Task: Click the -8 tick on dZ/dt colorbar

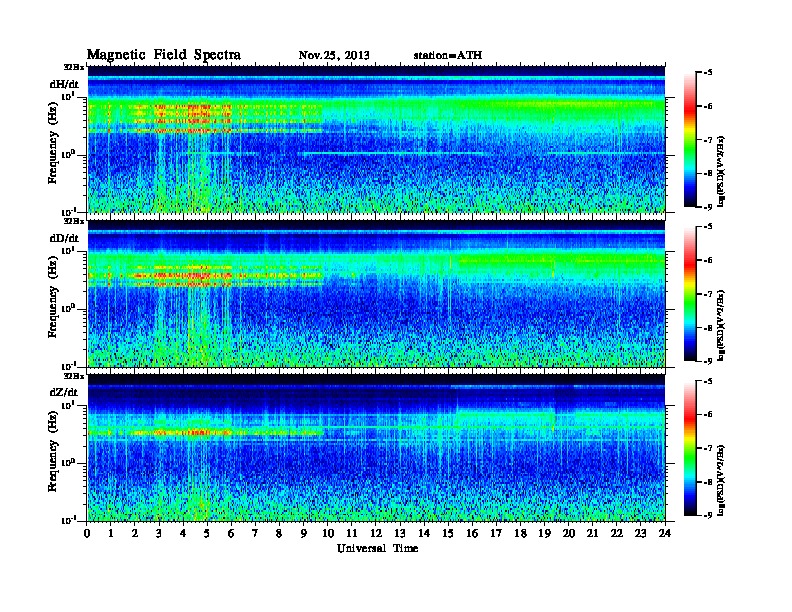Action: [708, 482]
